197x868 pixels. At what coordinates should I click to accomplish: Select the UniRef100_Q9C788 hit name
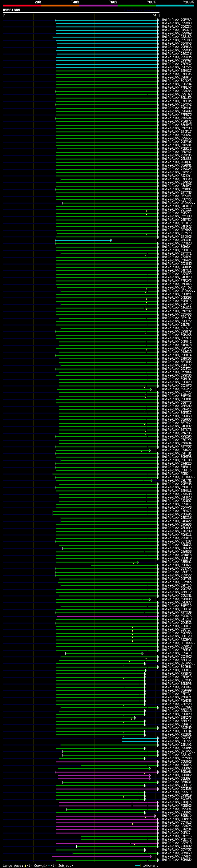177,589
